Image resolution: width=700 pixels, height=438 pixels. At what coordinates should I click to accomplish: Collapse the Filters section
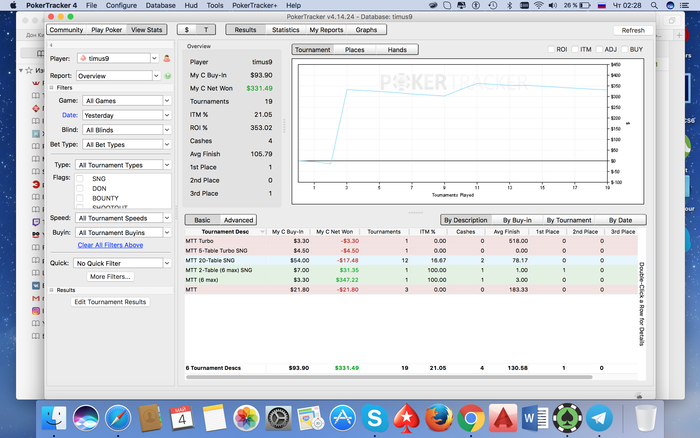51,88
